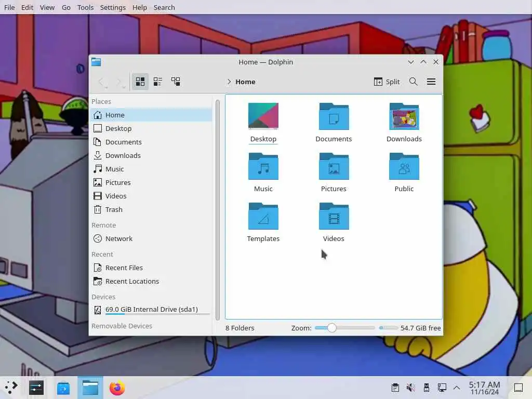Screen dimensions: 532x399
Task: Expand hidden system tray icons arrow
Action: (x=457, y=388)
